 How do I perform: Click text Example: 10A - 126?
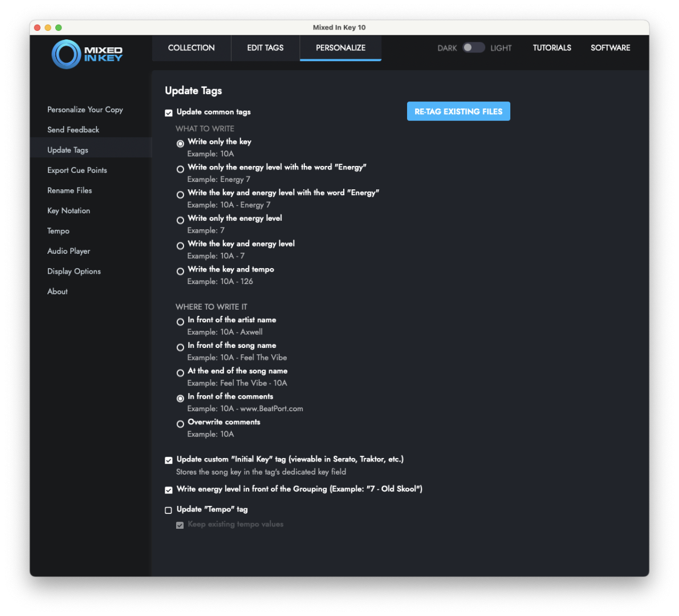(220, 282)
